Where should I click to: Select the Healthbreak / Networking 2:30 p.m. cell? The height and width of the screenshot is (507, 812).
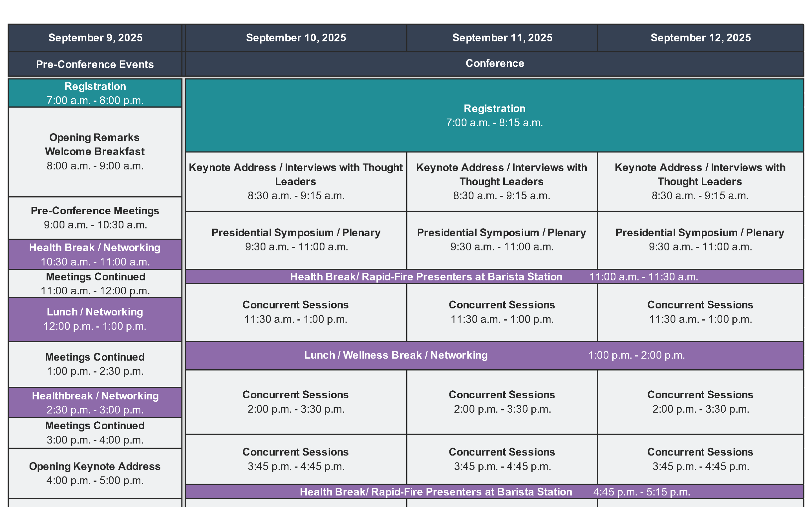click(95, 403)
